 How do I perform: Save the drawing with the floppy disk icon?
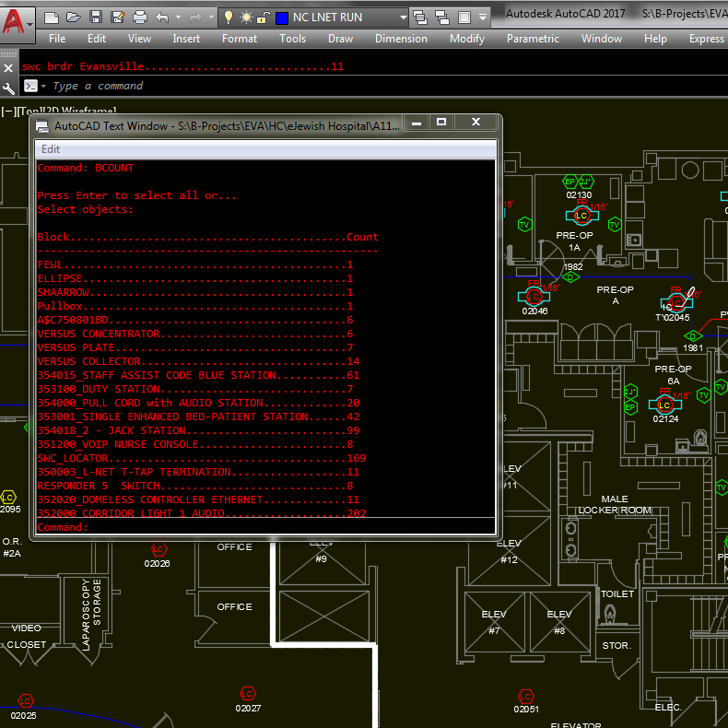[x=96, y=18]
